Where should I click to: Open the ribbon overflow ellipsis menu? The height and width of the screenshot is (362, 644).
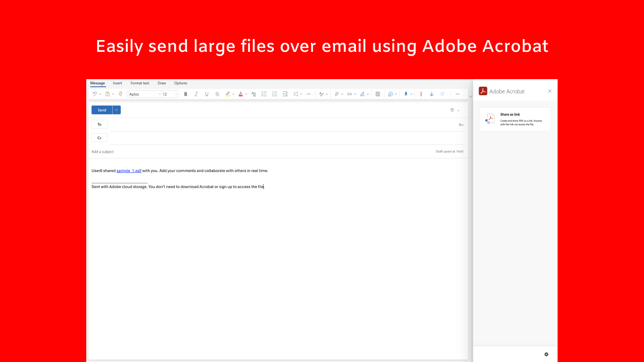click(457, 94)
